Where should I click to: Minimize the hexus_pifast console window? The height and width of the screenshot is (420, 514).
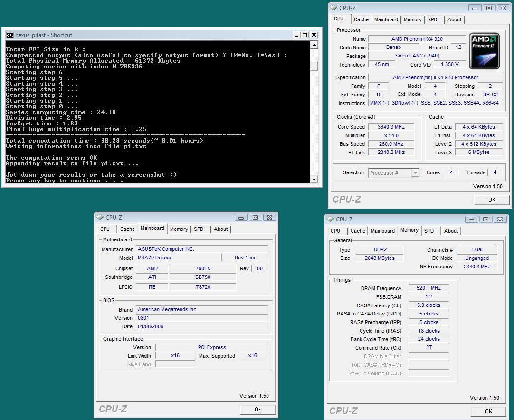click(296, 35)
